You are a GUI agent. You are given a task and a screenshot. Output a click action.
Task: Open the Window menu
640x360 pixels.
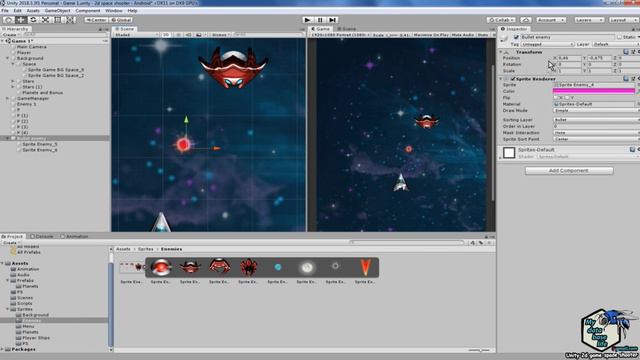click(114, 11)
